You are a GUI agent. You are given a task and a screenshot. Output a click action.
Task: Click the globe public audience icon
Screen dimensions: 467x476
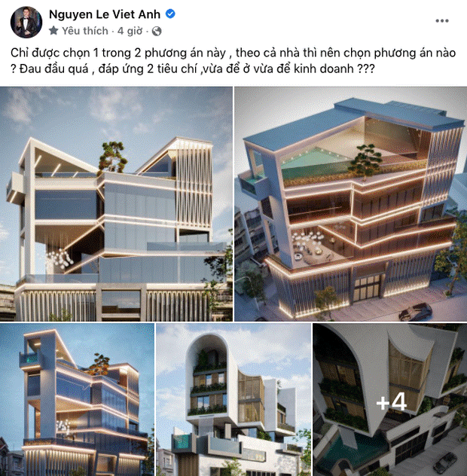[x=157, y=31]
